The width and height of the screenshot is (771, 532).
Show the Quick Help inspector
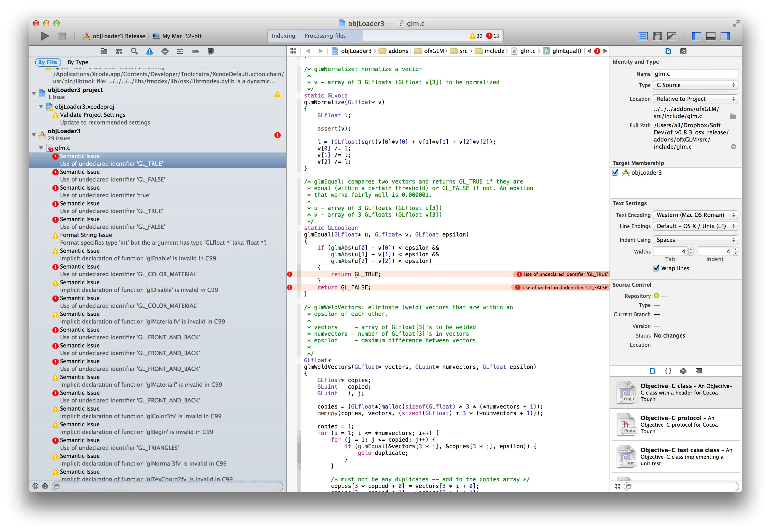[x=683, y=51]
